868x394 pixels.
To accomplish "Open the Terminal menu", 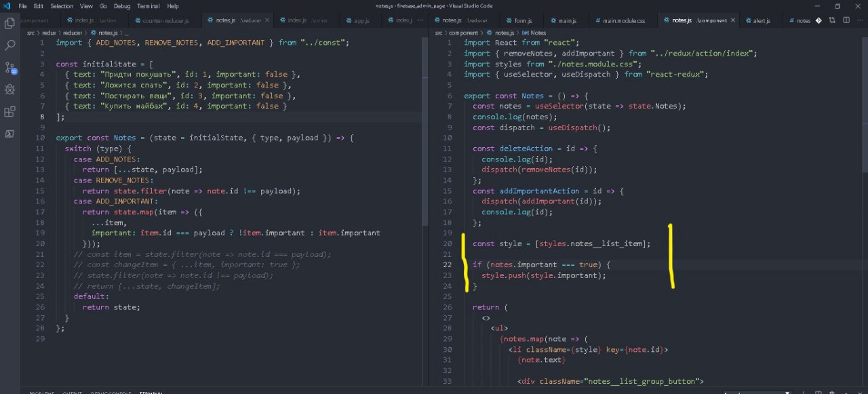I will (x=149, y=6).
